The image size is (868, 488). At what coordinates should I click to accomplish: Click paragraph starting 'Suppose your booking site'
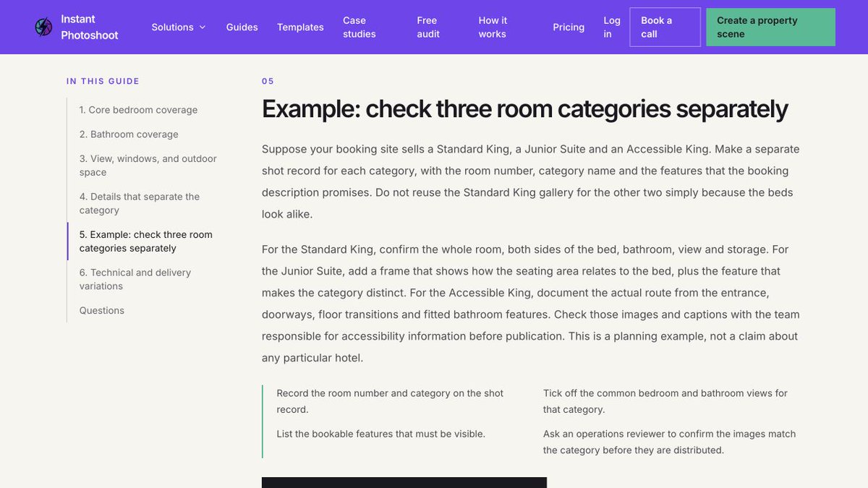point(532,181)
